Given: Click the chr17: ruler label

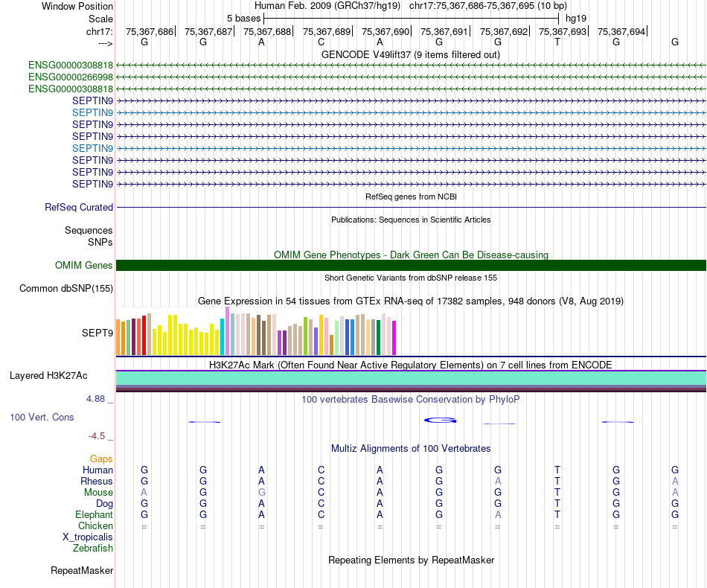Looking at the screenshot, I should tap(99, 31).
